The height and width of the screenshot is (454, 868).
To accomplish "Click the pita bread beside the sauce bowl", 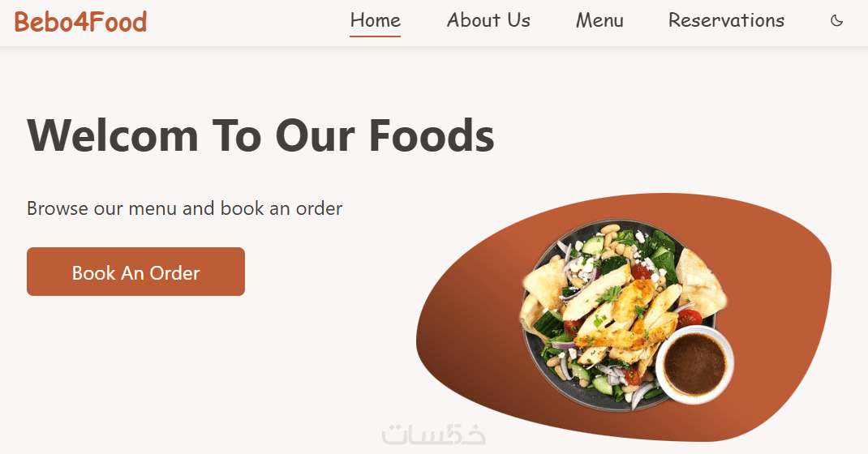I will point(700,283).
